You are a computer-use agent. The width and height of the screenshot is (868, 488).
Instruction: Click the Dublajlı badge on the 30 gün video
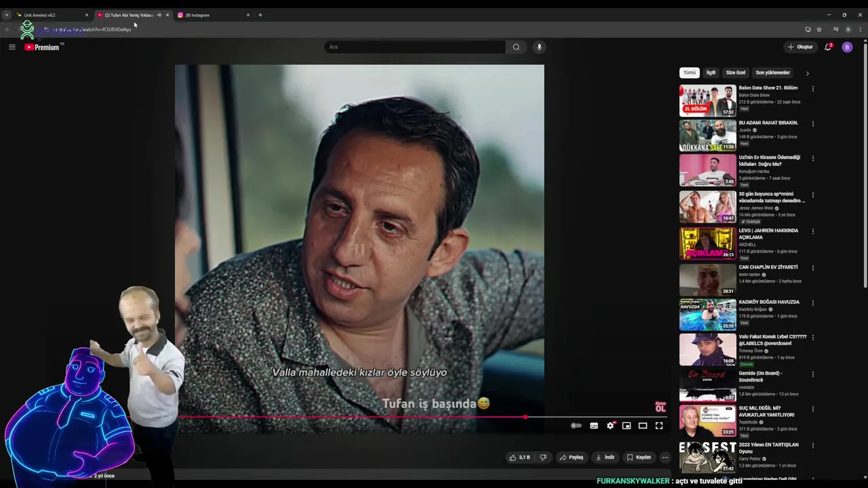(x=750, y=222)
